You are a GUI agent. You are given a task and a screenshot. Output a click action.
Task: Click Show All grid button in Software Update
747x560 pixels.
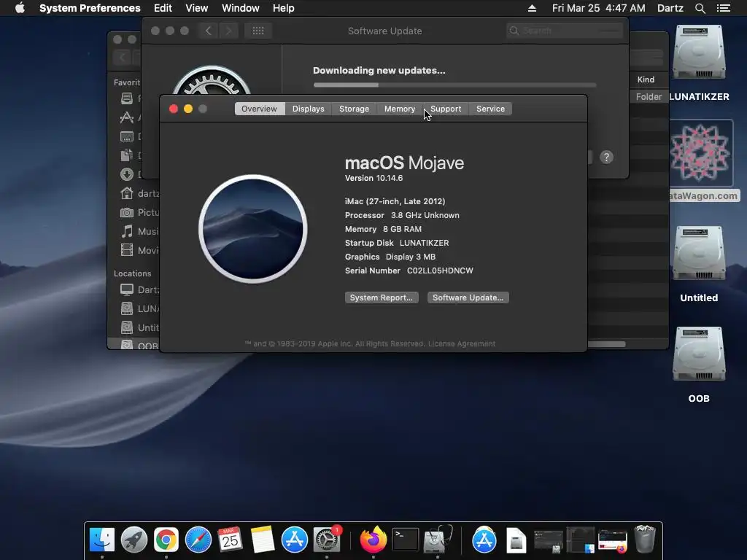point(258,31)
